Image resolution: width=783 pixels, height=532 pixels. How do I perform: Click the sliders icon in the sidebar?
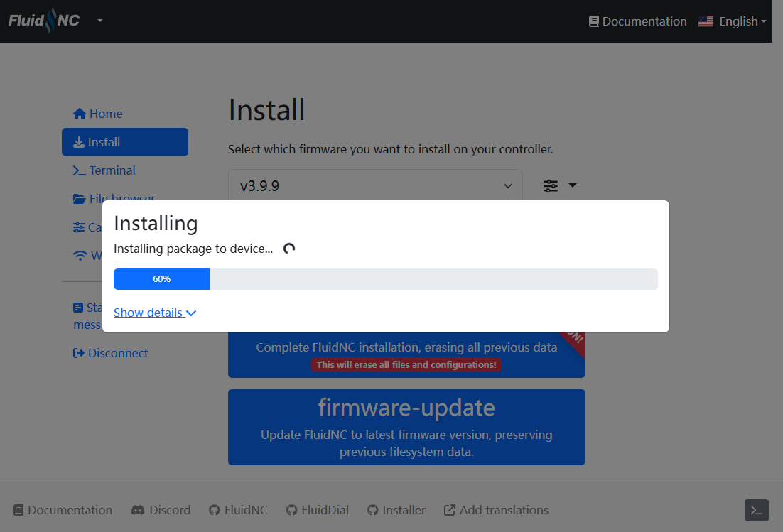coord(79,227)
